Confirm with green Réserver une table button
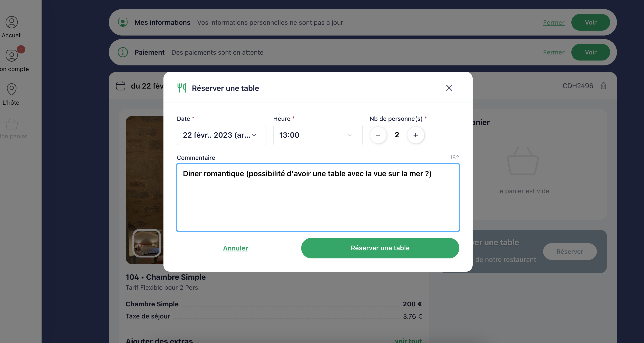Image resolution: width=644 pixels, height=343 pixels. tap(380, 248)
